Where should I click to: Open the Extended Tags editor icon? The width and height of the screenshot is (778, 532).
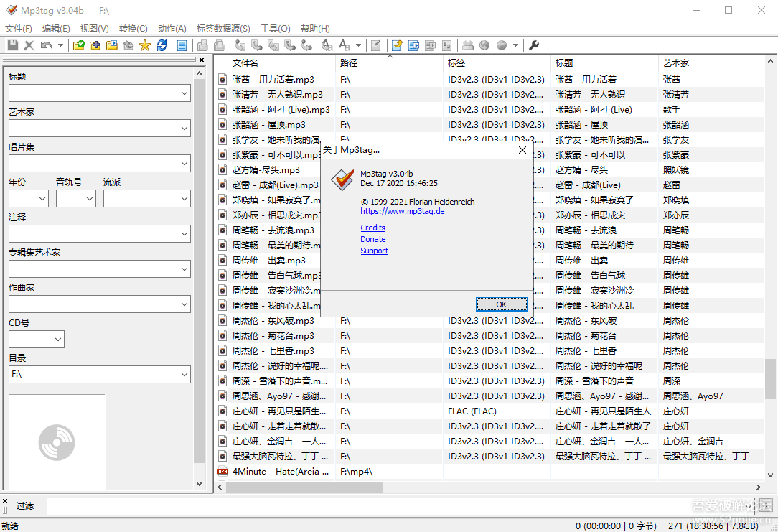376,45
